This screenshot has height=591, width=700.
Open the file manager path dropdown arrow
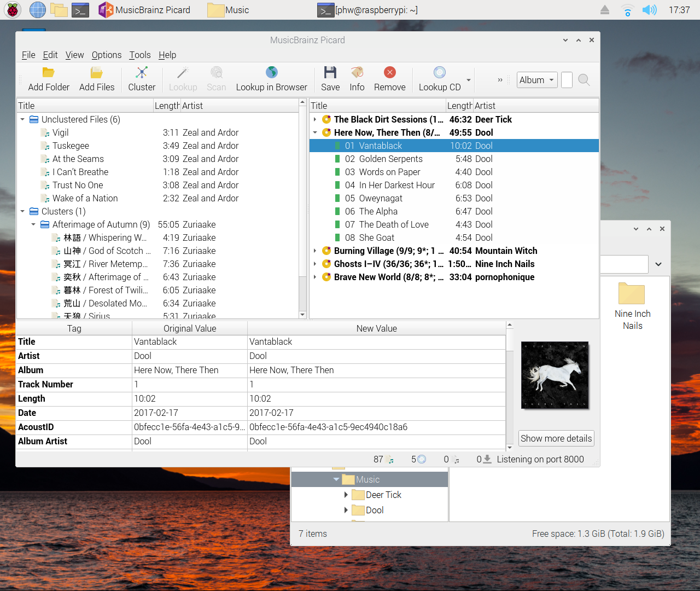click(658, 264)
